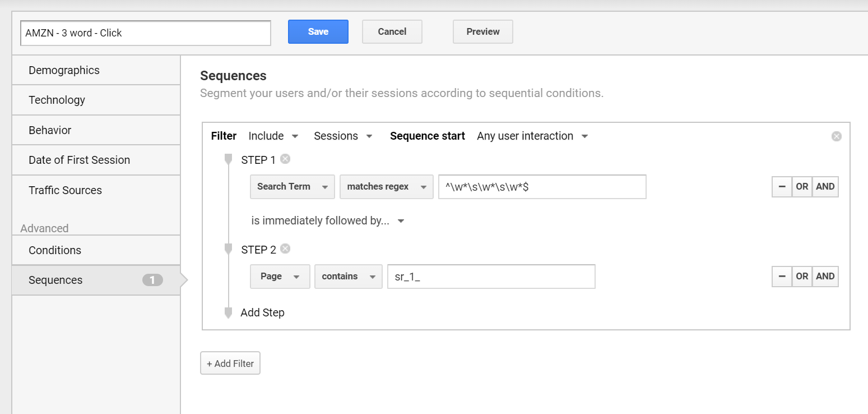Viewport: 868px width, 414px height.
Task: Open the Include filter dropdown
Action: (273, 136)
